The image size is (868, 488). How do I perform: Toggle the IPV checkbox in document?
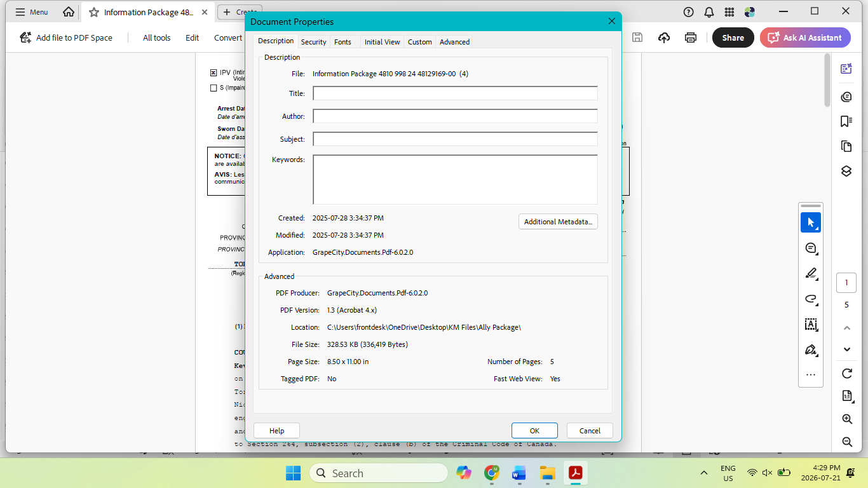pos(214,72)
